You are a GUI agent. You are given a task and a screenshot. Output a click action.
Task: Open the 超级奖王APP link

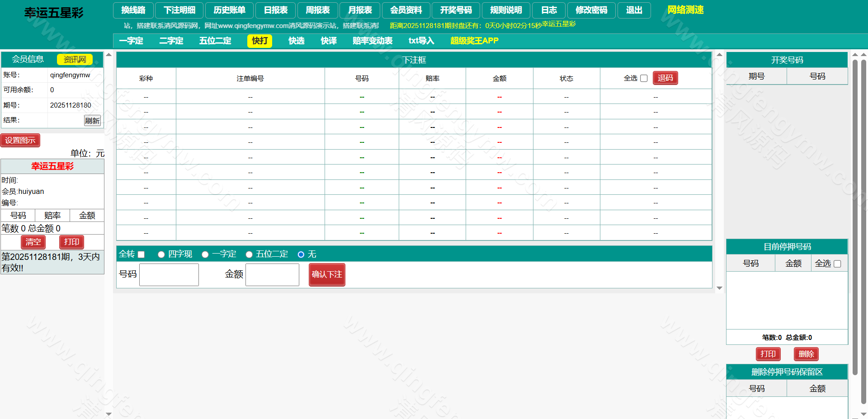(473, 41)
